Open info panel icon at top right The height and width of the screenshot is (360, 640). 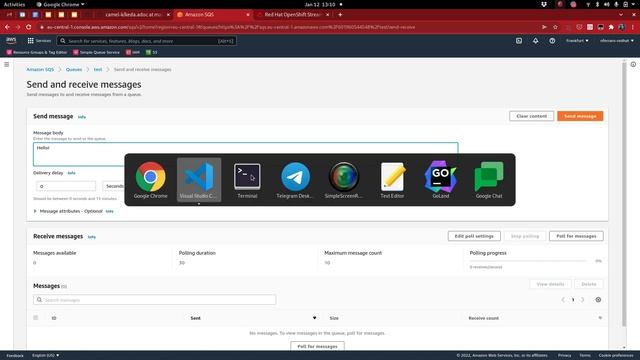tap(633, 64)
